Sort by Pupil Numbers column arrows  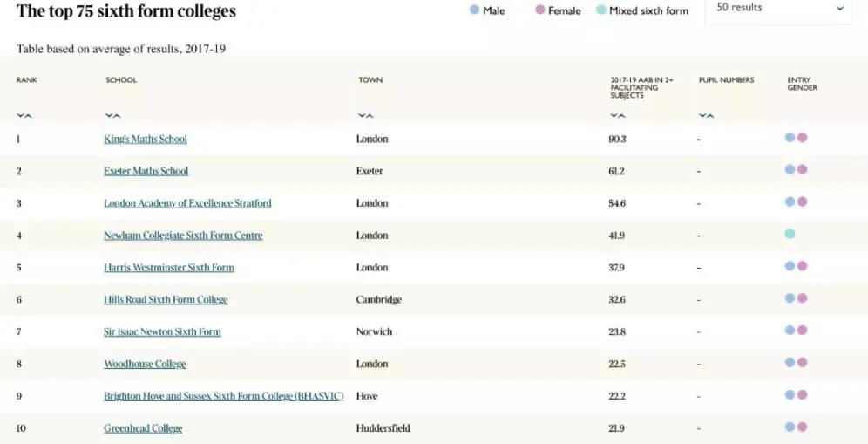pyautogui.click(x=707, y=115)
